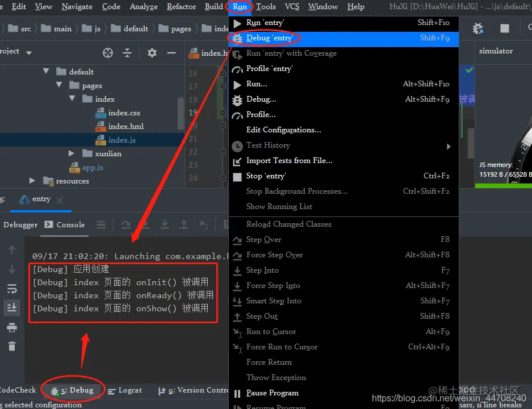532x409 pixels.
Task: Select Import Tests from File...
Action: 344,161
